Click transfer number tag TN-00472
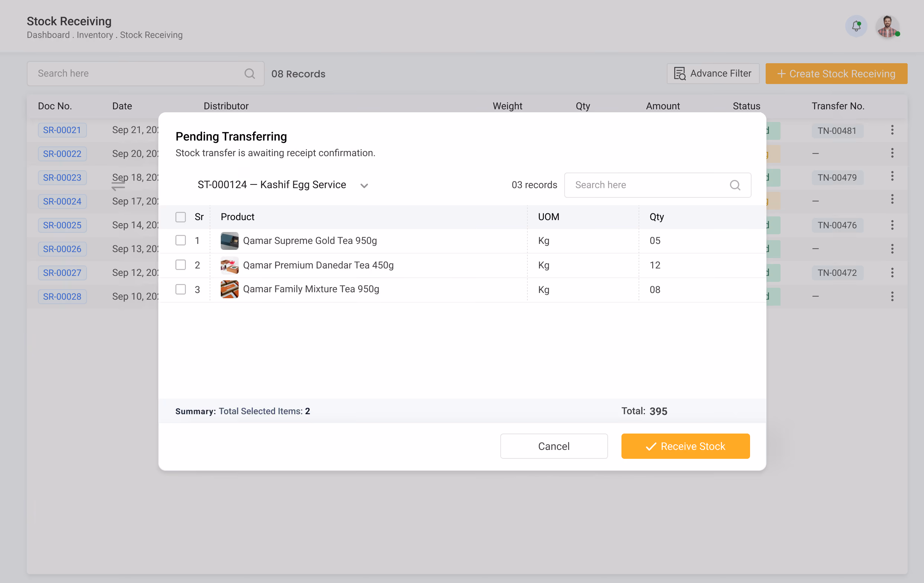This screenshot has height=583, width=924. [x=837, y=273]
